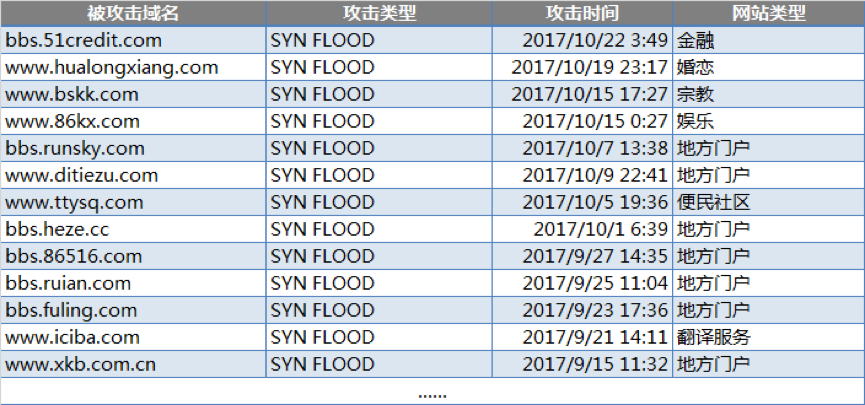Click the 被攻击域名 column header
Viewport: 865px width, 405px height.
point(133,13)
